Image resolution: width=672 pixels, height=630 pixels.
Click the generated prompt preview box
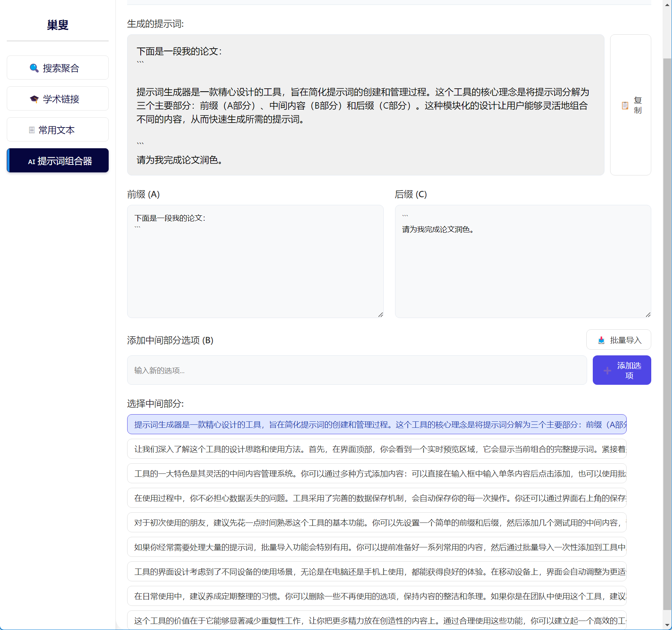coord(366,105)
